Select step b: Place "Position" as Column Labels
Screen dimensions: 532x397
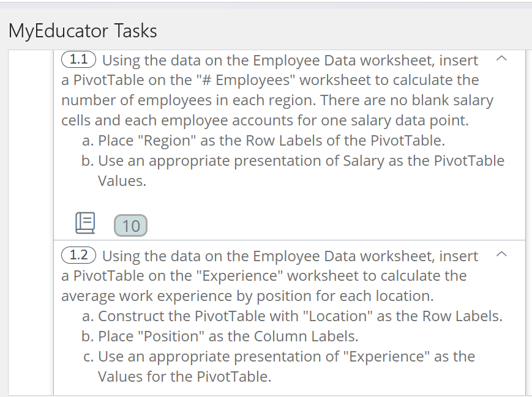(x=220, y=336)
